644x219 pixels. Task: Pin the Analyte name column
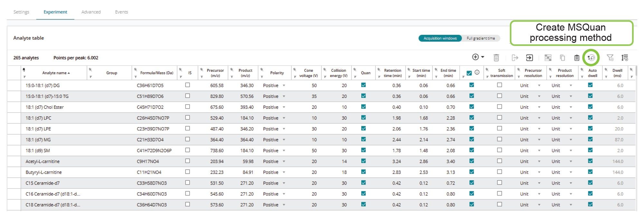[x=24, y=70]
